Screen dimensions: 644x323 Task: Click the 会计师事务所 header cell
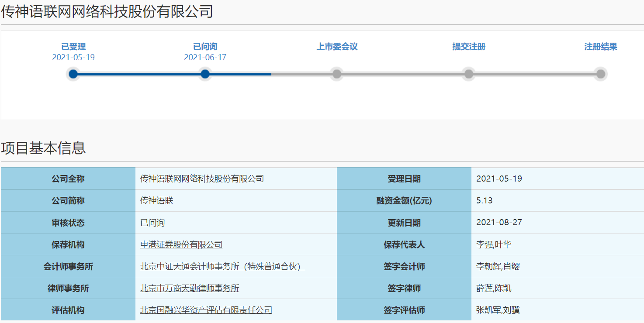click(x=68, y=266)
